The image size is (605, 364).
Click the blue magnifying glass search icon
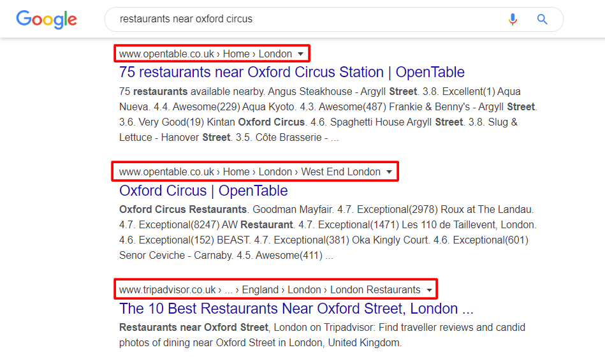542,19
